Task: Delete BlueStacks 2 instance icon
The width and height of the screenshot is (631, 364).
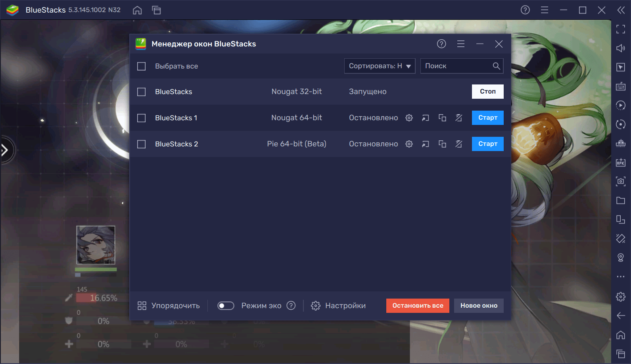Action: tap(459, 144)
